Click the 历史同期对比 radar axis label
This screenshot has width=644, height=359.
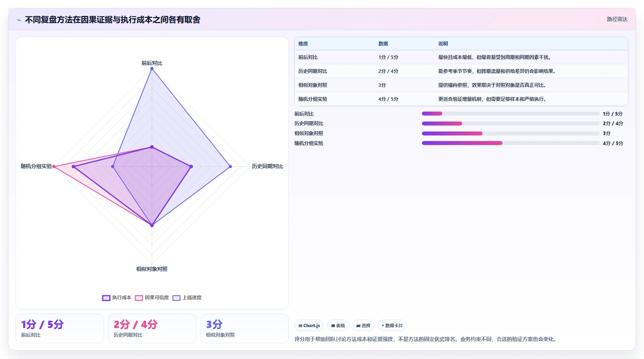(x=268, y=166)
